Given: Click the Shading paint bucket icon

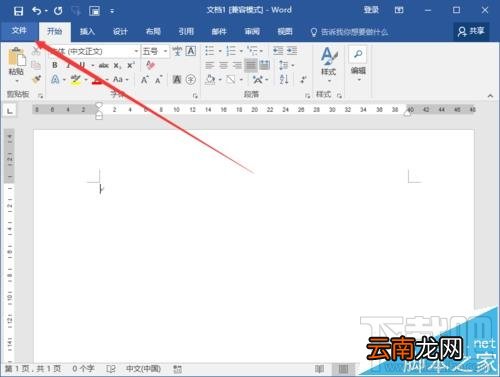Looking at the screenshot, I should pos(210,80).
